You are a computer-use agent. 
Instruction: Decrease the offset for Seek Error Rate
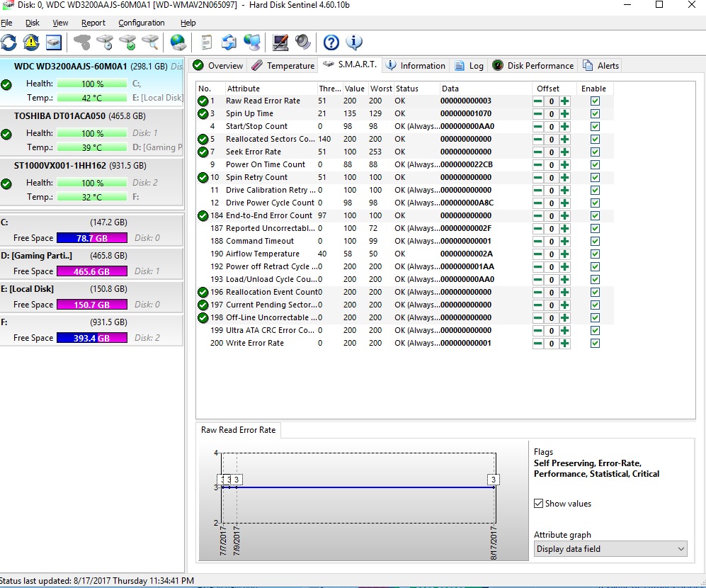click(x=538, y=152)
